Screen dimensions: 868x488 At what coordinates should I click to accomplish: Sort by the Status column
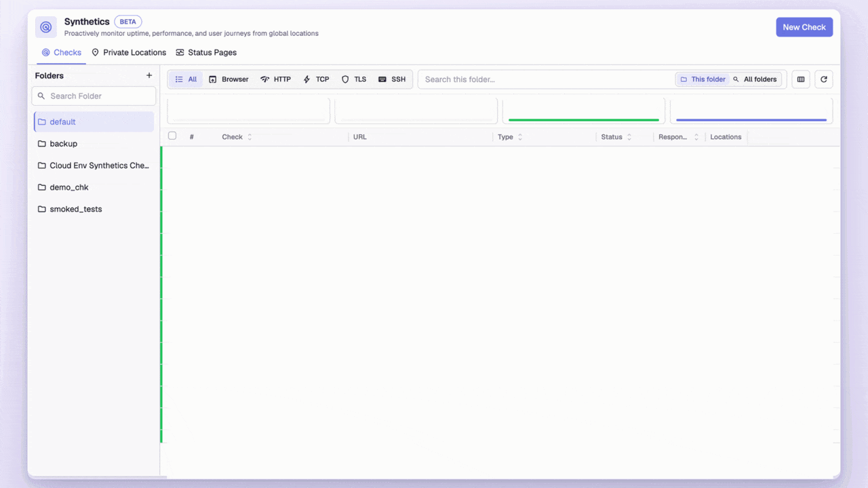point(616,137)
